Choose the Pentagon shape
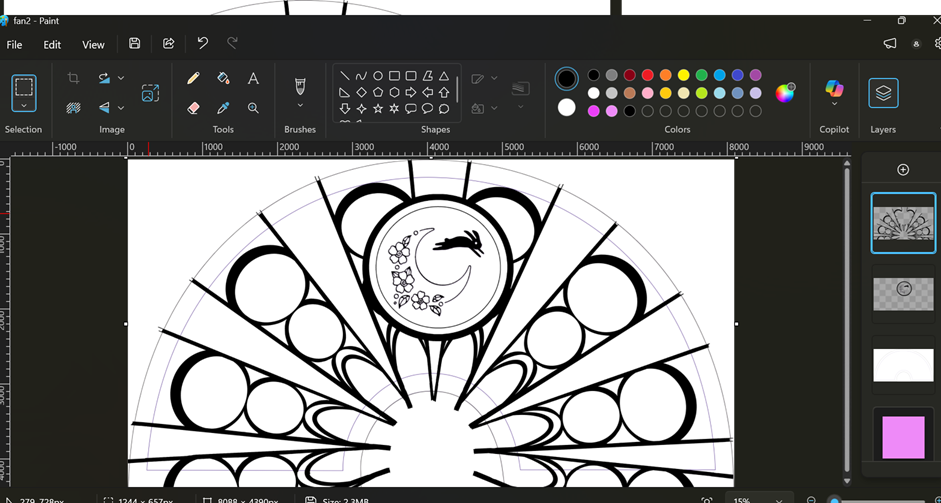The width and height of the screenshot is (941, 503). point(377,92)
